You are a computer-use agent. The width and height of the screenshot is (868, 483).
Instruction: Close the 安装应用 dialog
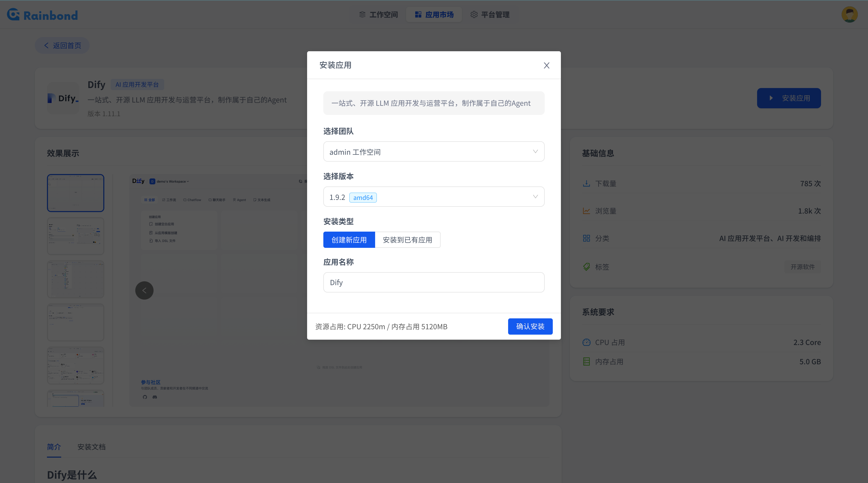(x=546, y=65)
